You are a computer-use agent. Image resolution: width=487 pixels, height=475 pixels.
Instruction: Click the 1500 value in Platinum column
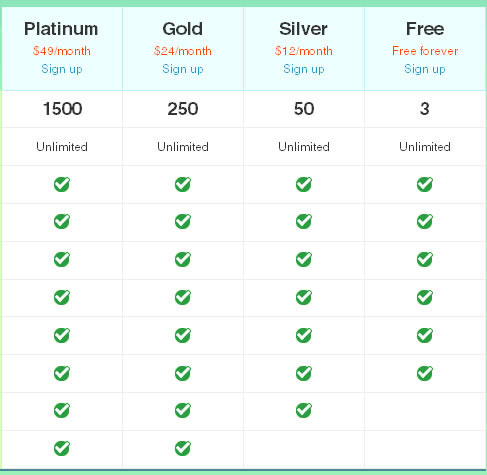(x=62, y=109)
